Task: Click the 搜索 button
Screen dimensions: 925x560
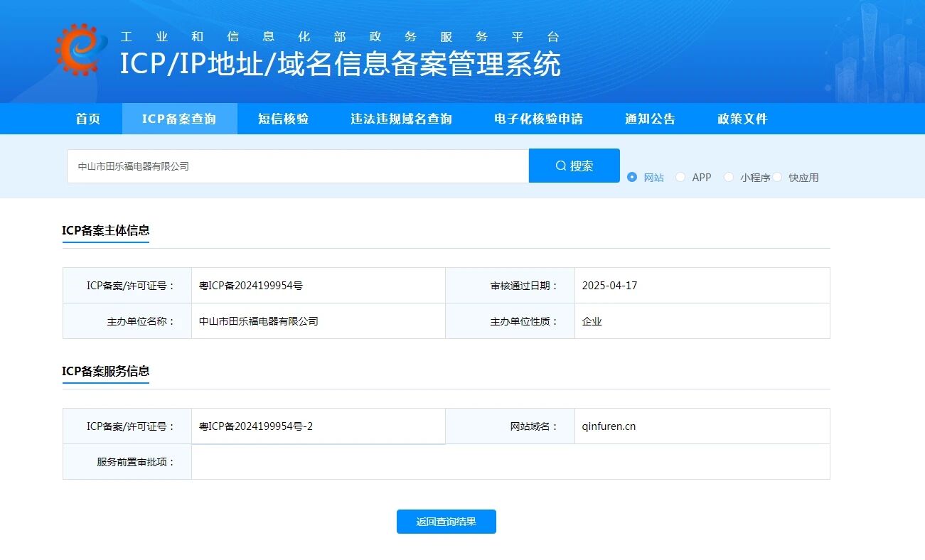Action: tap(574, 166)
